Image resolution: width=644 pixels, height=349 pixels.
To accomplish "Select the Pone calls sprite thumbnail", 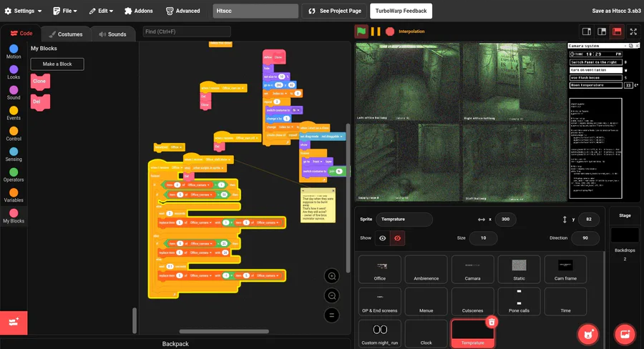I will click(x=519, y=302).
